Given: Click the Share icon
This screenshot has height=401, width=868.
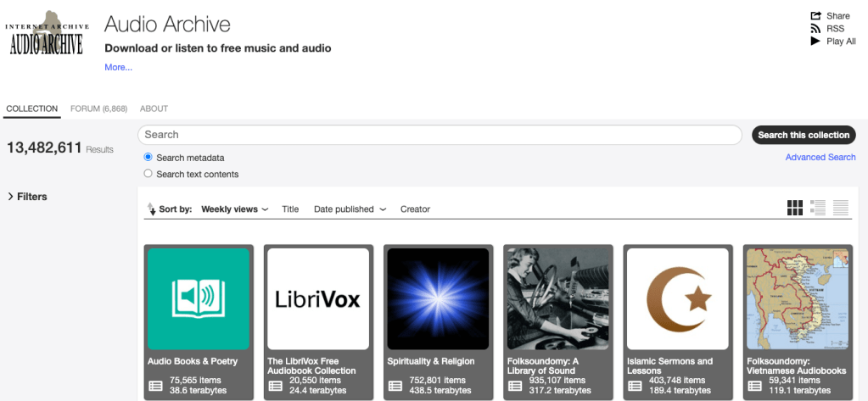Looking at the screenshot, I should (816, 16).
